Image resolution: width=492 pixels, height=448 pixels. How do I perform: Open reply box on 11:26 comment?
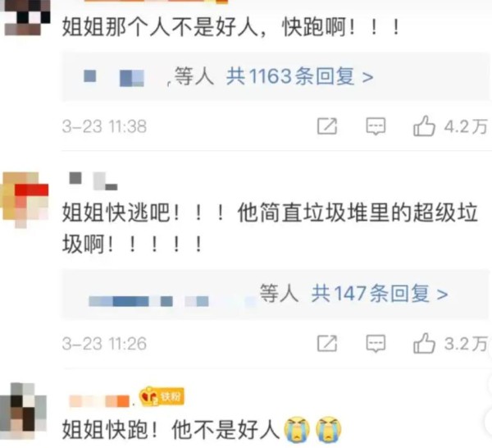pos(376,344)
